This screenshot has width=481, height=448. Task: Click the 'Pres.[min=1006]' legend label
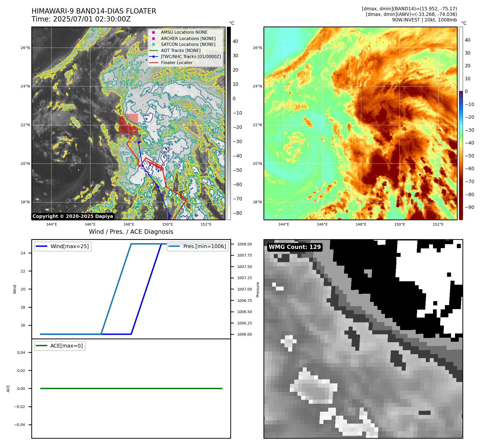(205, 246)
